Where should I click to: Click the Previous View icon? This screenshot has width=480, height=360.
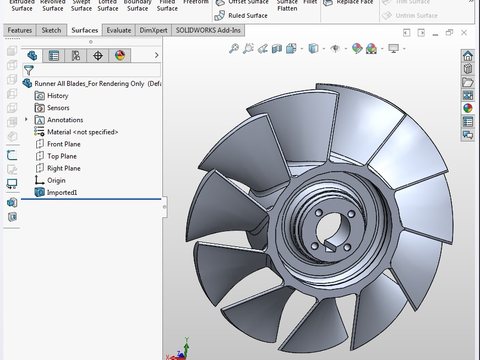(263, 49)
